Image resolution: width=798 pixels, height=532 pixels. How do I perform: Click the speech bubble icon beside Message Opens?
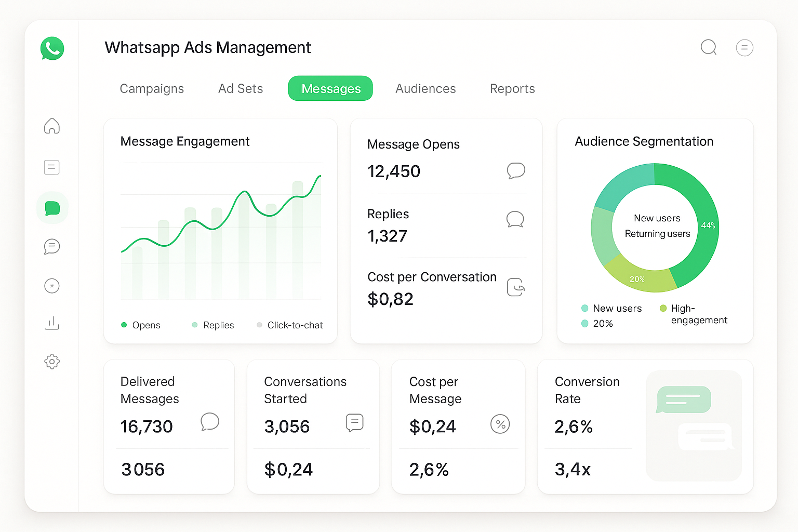516,170
